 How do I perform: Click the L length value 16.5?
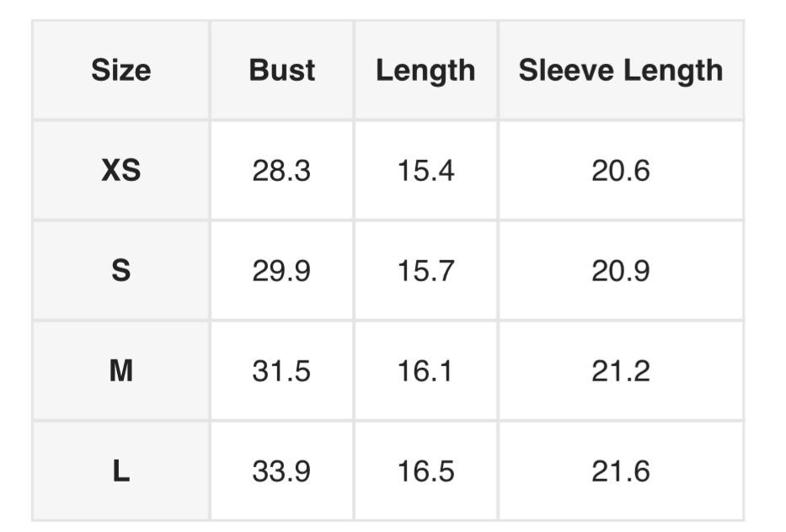pos(425,471)
